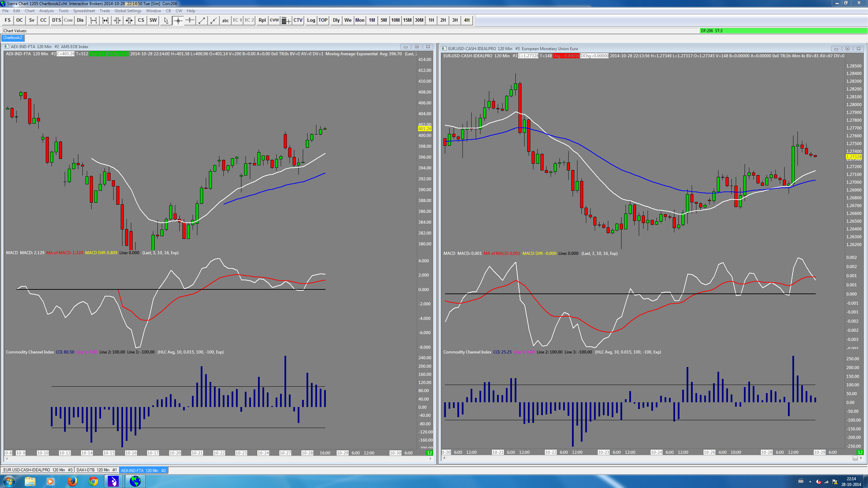This screenshot has height=488, width=868.
Task: Activate the chart values crosshair tool
Action: [178, 20]
